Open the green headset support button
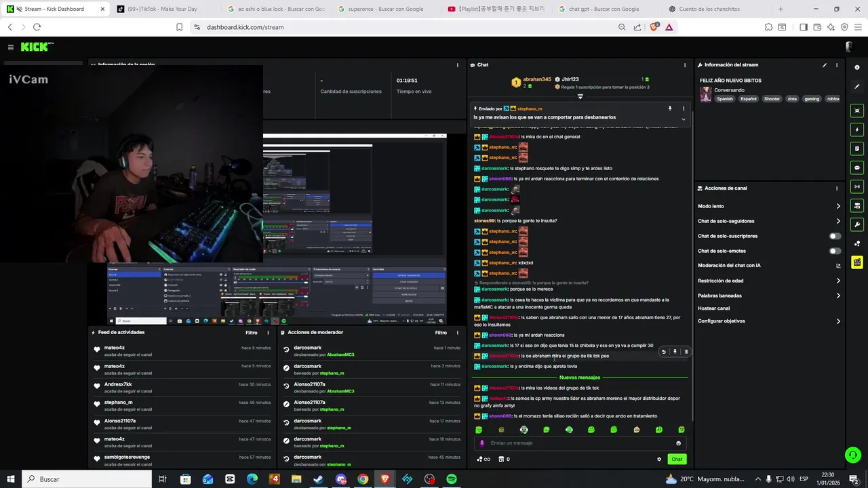Screen dimensions: 868x488 coord(853,455)
